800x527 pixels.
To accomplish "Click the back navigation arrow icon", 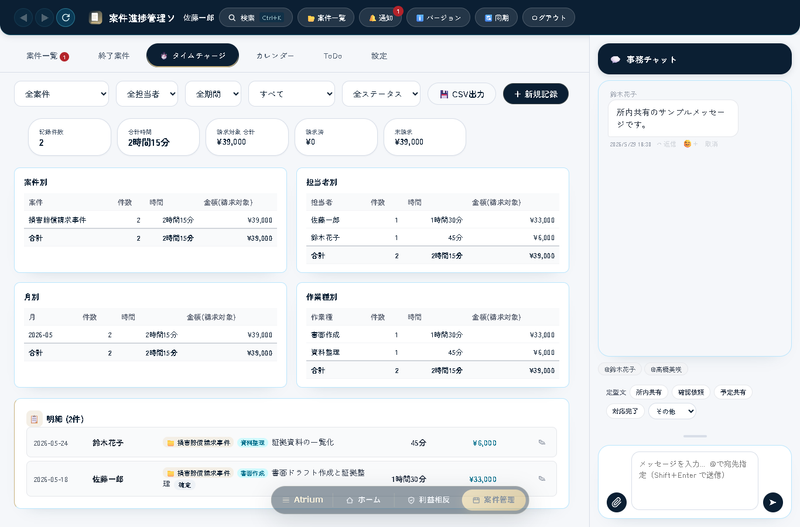I will [23, 18].
